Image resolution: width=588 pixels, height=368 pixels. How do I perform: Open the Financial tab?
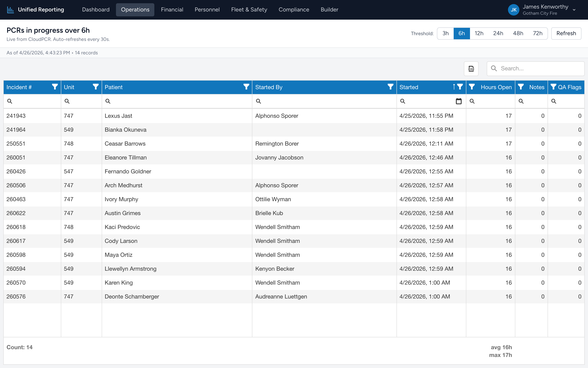(x=172, y=10)
